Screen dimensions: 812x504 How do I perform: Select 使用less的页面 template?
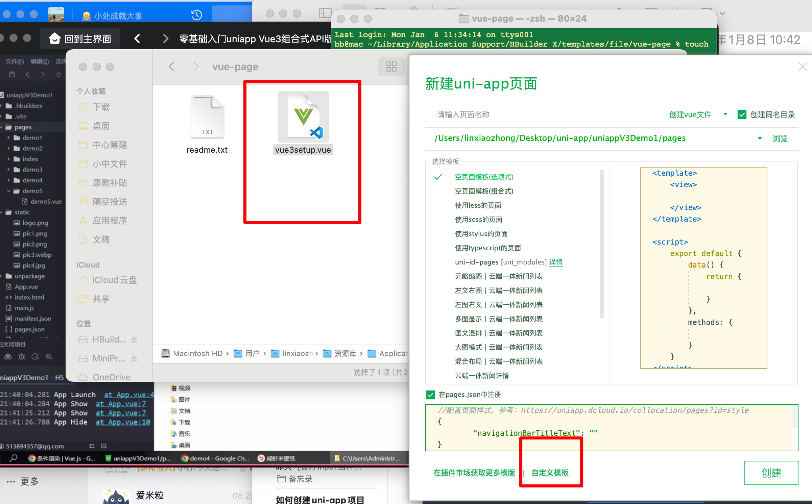478,205
